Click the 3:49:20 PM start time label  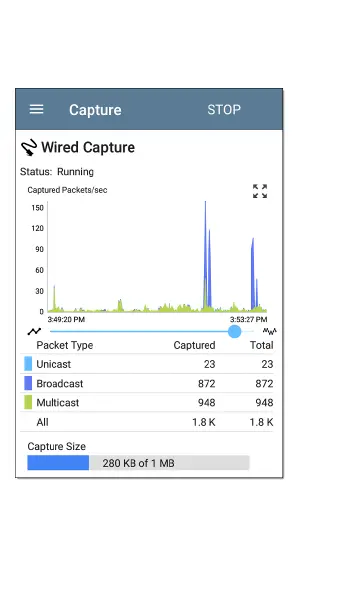[x=66, y=319]
